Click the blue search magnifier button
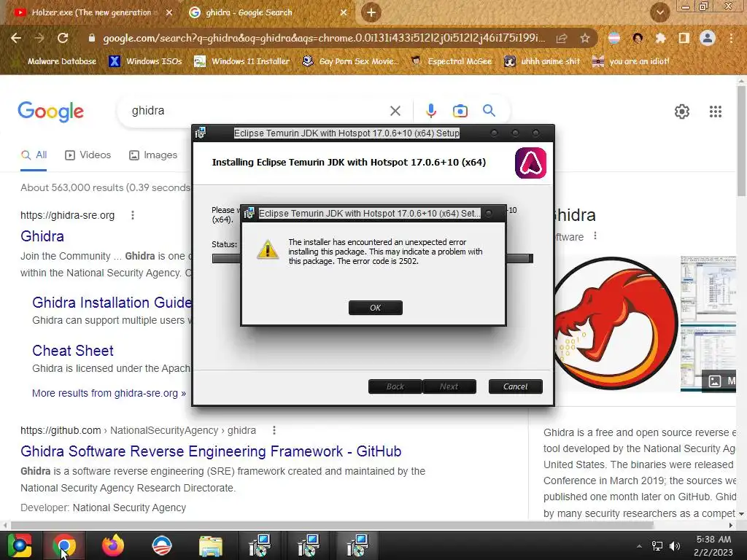Viewport: 747px width, 560px height. coord(489,111)
